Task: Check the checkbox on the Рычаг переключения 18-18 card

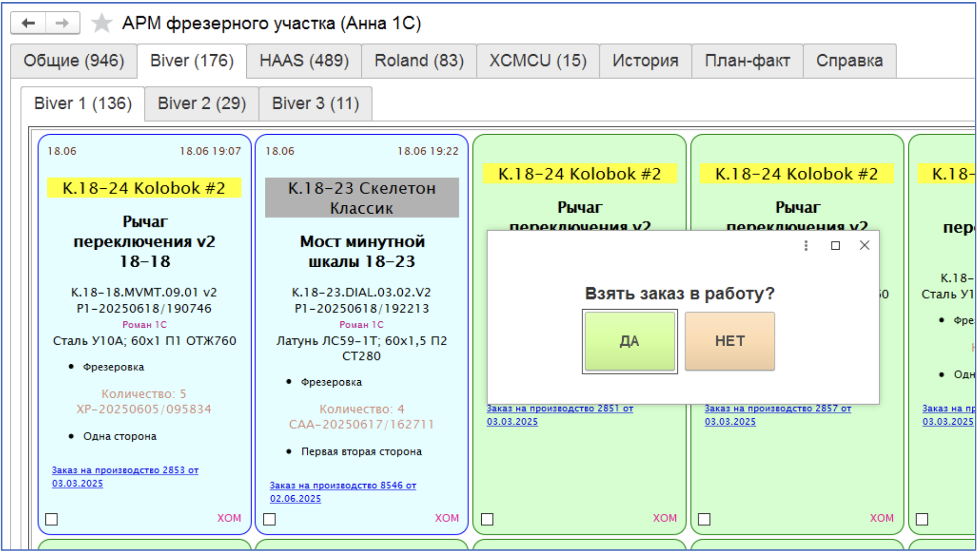Action: tap(51, 520)
